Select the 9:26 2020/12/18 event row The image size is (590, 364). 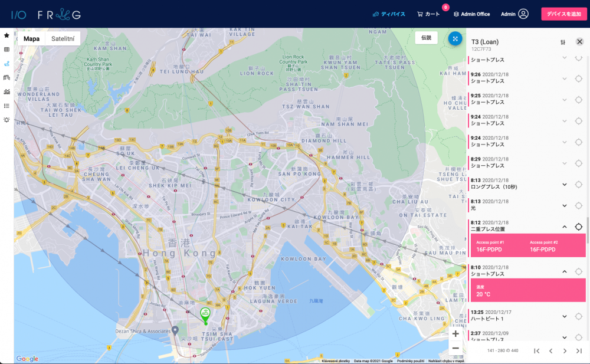[x=526, y=78]
